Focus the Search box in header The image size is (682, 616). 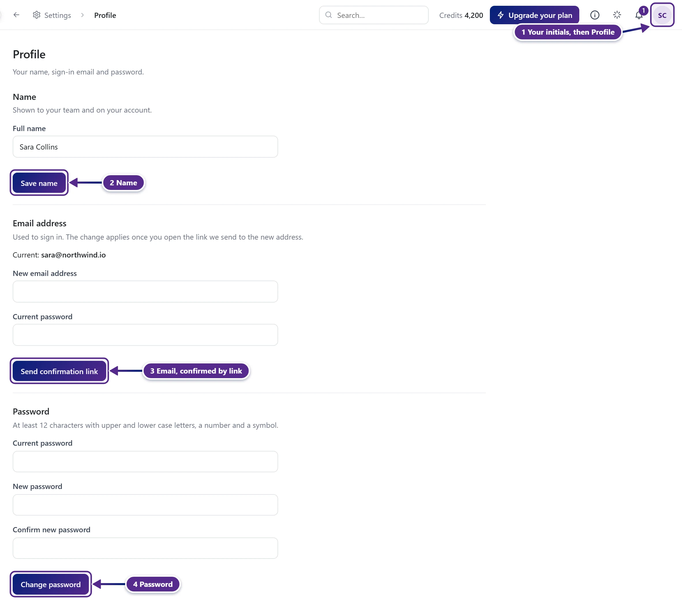(374, 15)
